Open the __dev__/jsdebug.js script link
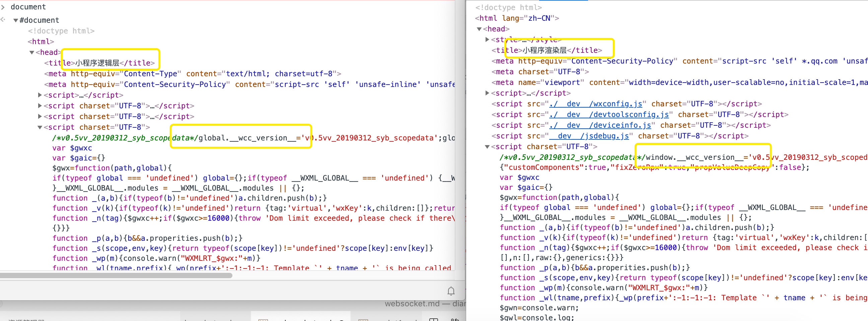 coord(589,136)
